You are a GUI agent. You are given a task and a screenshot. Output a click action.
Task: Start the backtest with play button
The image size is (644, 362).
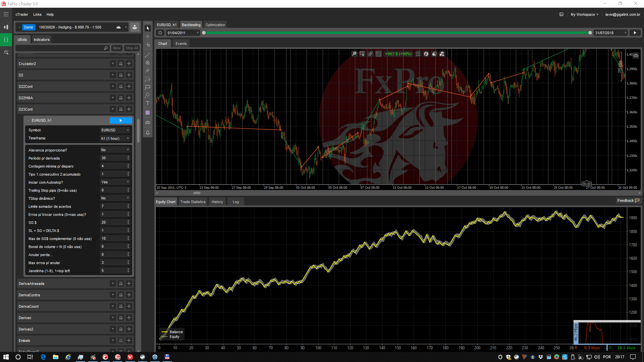[635, 33]
